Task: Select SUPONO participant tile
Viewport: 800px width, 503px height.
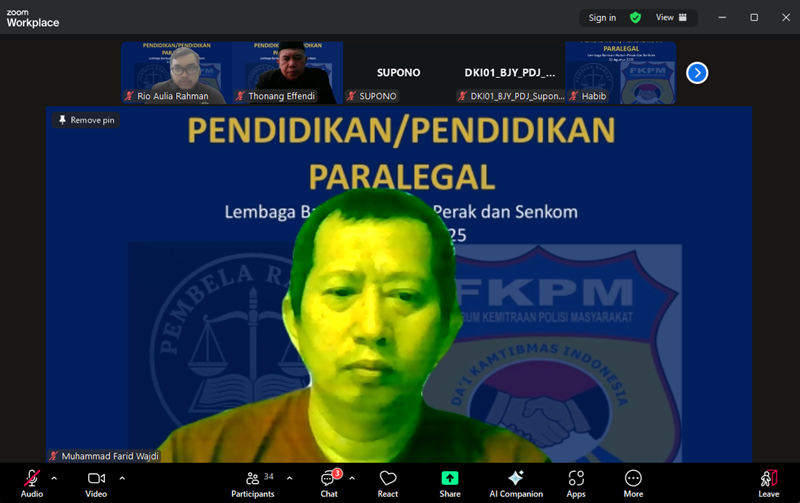Action: 398,73
